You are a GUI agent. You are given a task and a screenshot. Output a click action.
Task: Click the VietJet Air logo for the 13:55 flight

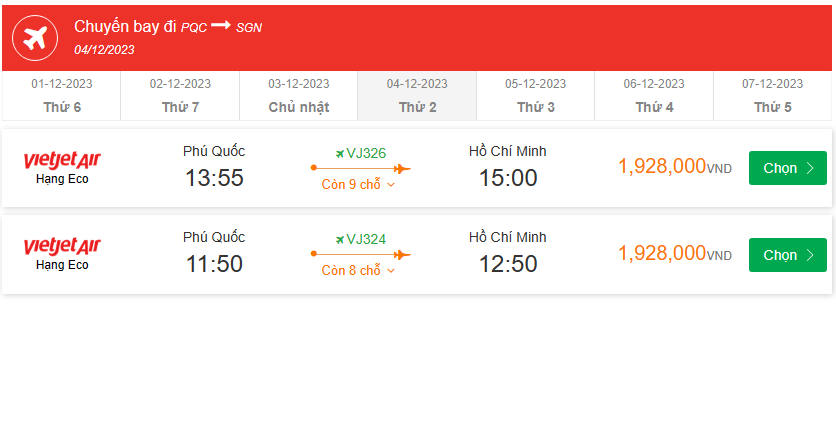(x=62, y=160)
